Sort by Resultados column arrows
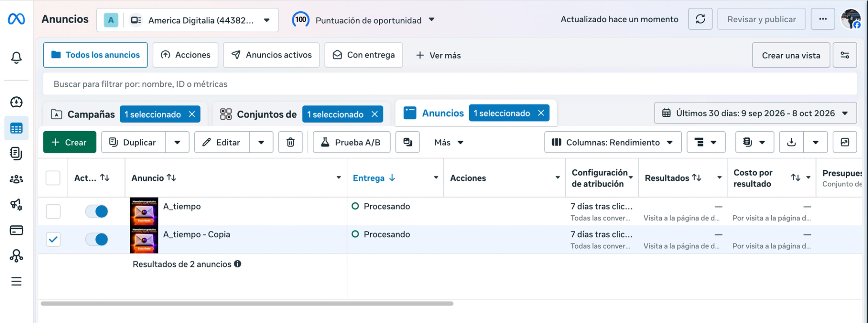The width and height of the screenshot is (868, 323). pyautogui.click(x=697, y=178)
